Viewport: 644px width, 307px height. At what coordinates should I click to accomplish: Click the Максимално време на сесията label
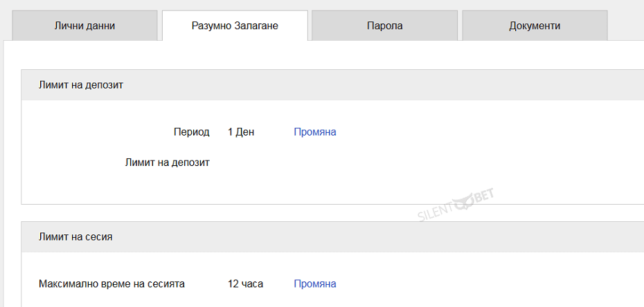(x=111, y=283)
